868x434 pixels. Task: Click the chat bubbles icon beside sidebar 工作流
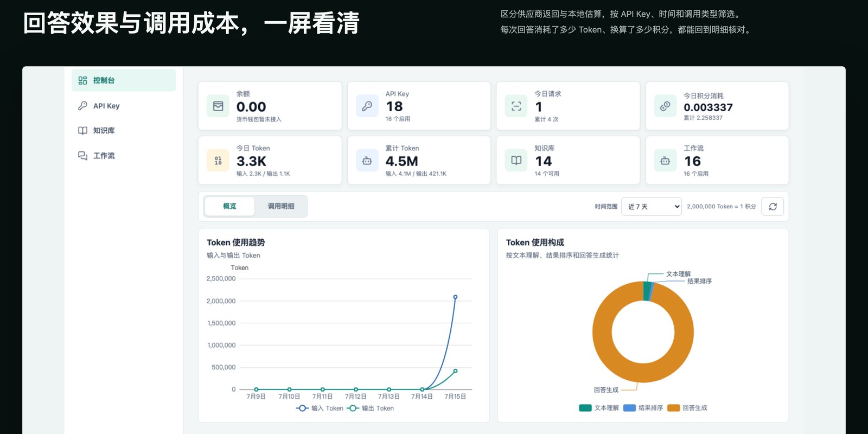tap(82, 156)
